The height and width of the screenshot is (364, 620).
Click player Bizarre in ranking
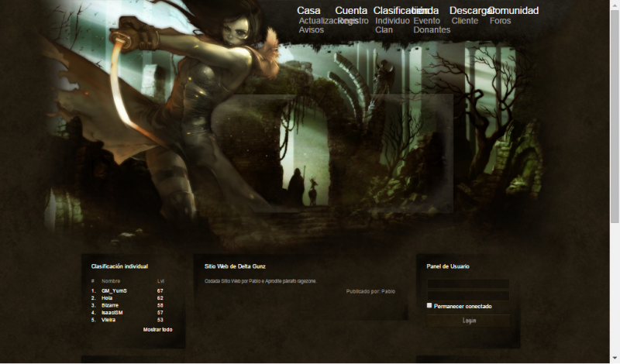110,305
